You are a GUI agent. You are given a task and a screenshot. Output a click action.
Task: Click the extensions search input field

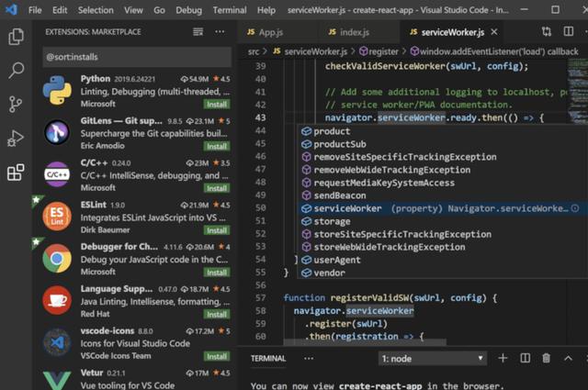tap(136, 58)
